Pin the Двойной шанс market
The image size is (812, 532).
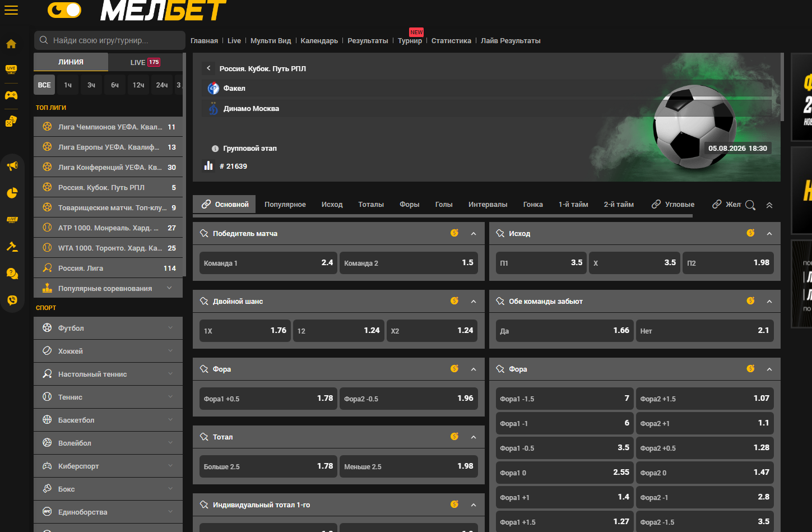(204, 301)
